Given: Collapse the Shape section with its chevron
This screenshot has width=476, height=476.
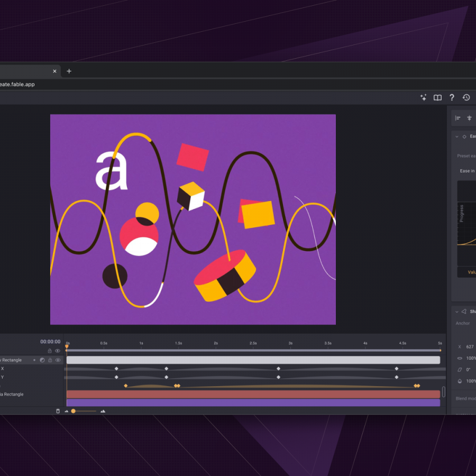Looking at the screenshot, I should click(x=457, y=311).
